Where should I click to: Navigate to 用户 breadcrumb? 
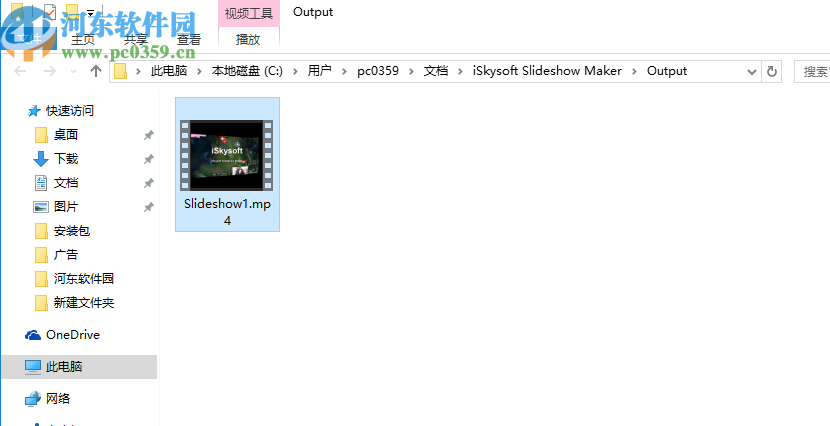tap(319, 71)
